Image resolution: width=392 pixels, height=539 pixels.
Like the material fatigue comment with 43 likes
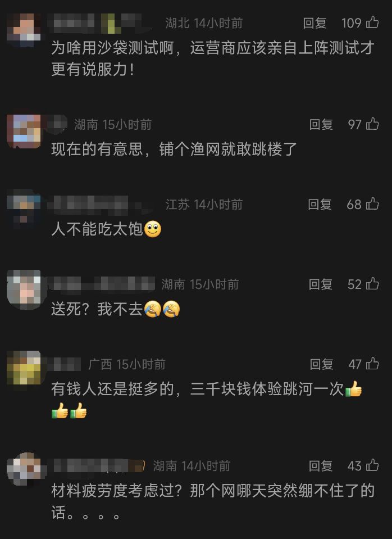point(372,465)
